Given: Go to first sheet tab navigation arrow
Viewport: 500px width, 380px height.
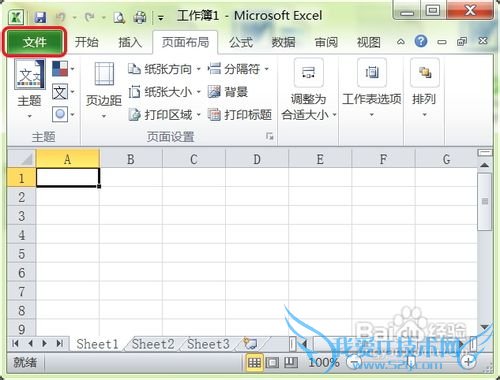Looking at the screenshot, I should [15, 343].
